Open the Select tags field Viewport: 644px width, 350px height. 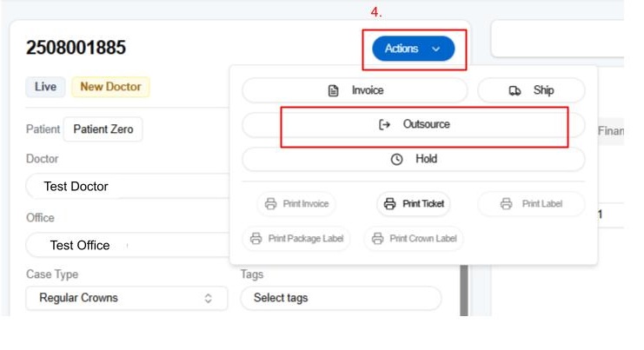[341, 298]
